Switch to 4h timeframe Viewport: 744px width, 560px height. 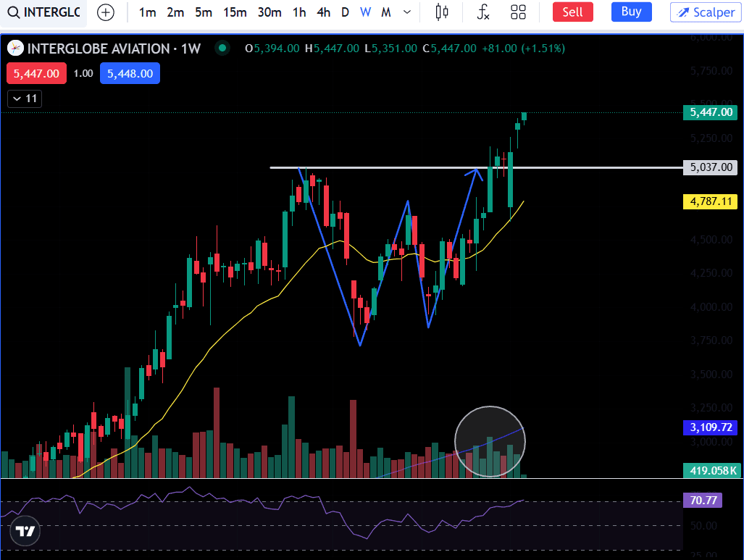(x=324, y=12)
